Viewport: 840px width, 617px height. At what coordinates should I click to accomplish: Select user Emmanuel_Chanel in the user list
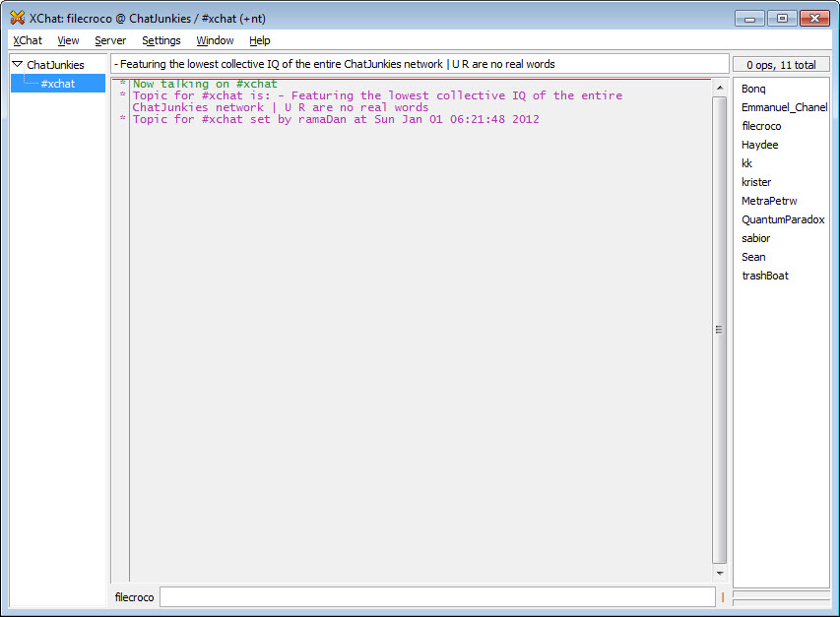coord(784,107)
